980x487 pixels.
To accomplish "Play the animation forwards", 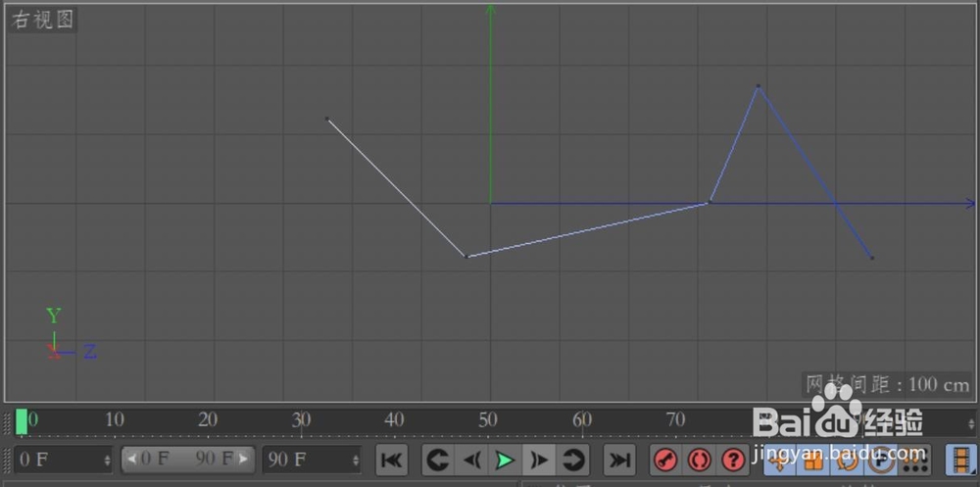I will (505, 461).
